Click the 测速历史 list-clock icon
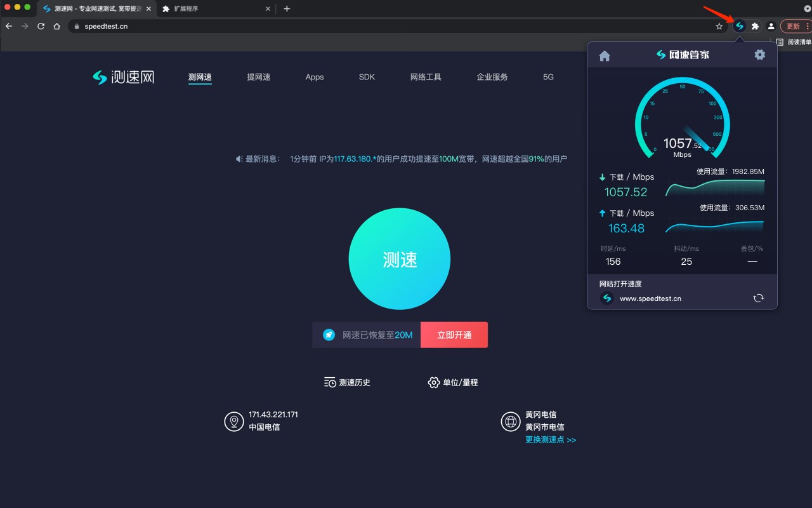812x508 pixels. click(x=330, y=382)
